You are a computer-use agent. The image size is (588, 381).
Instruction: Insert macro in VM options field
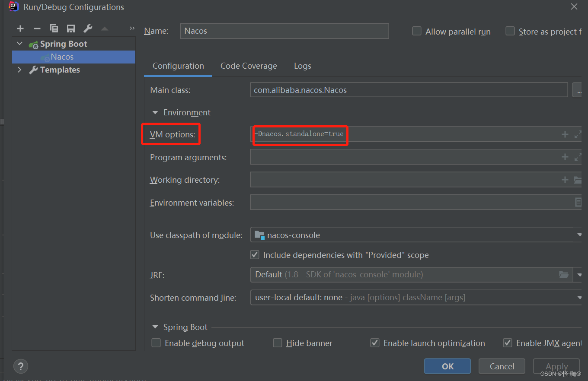coord(565,134)
